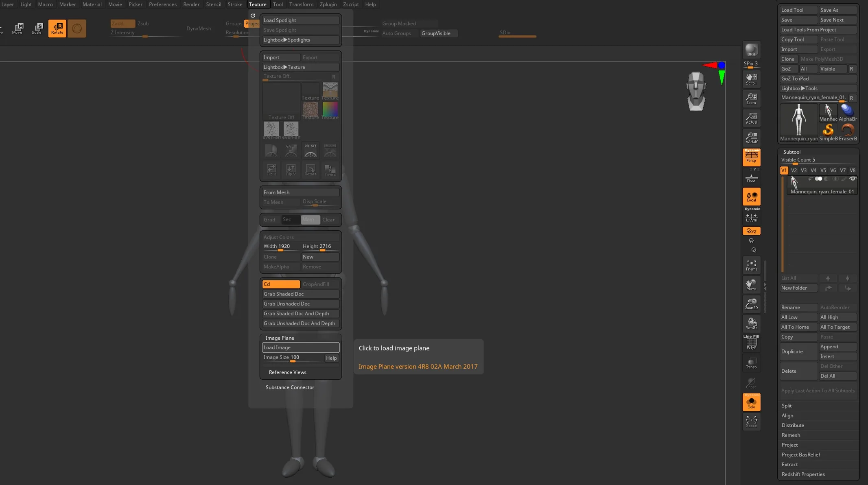Click the BPR render icon
The width and height of the screenshot is (868, 485).
click(x=751, y=50)
